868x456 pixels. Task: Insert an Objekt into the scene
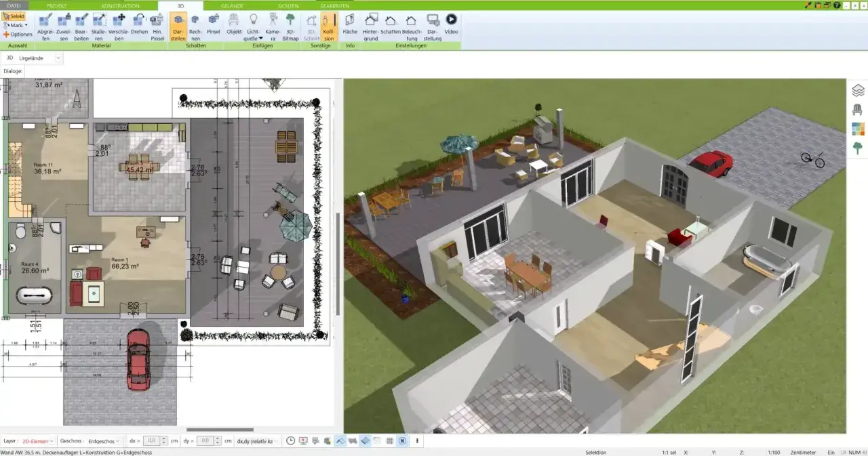coord(234,23)
